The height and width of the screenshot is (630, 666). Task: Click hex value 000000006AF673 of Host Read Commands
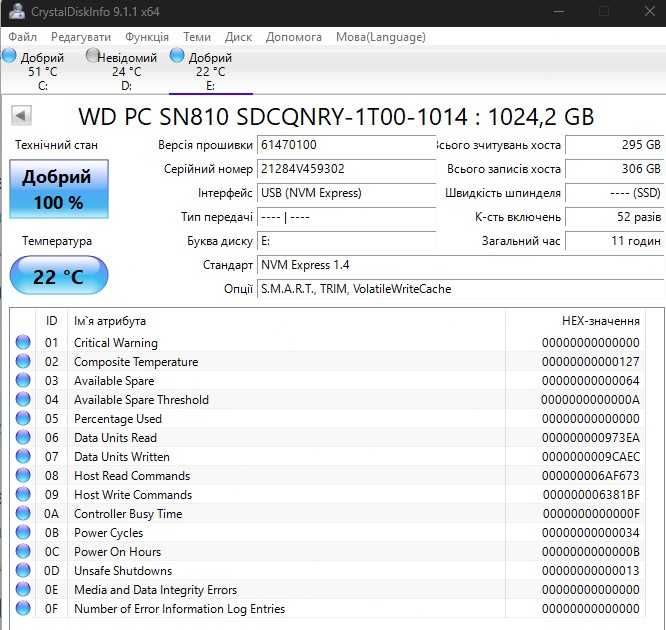click(591, 475)
